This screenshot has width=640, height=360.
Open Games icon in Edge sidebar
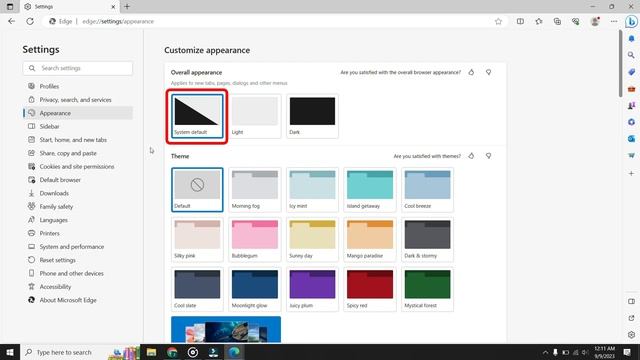tap(631, 105)
